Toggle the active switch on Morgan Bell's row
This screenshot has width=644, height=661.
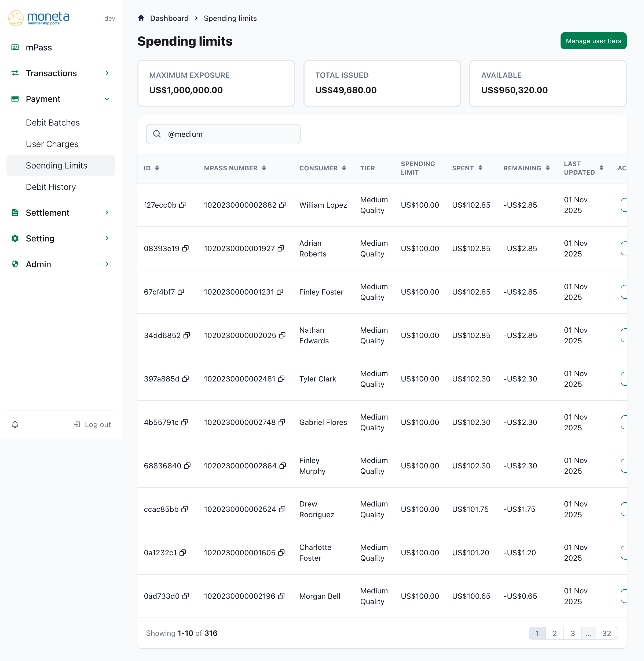(624, 596)
